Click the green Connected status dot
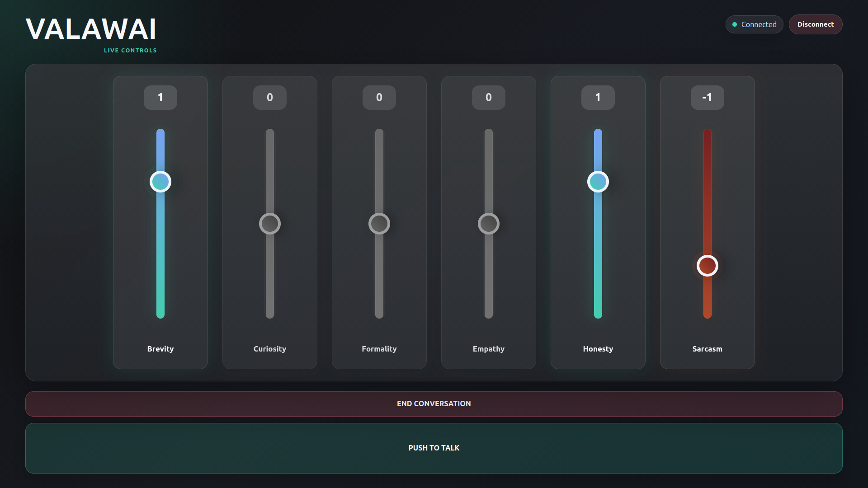Screen dimensions: 868x488 point(735,24)
